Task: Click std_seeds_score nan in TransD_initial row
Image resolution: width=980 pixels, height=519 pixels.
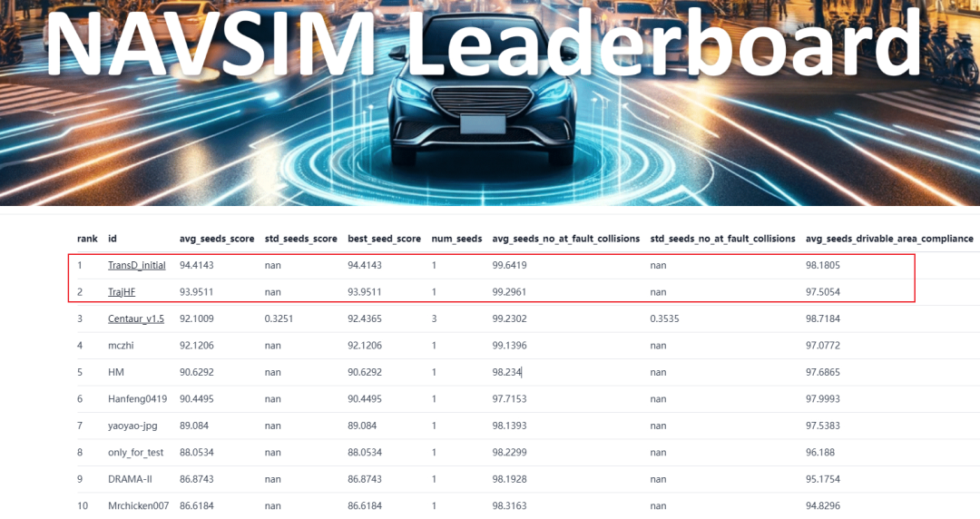Action: [x=272, y=265]
